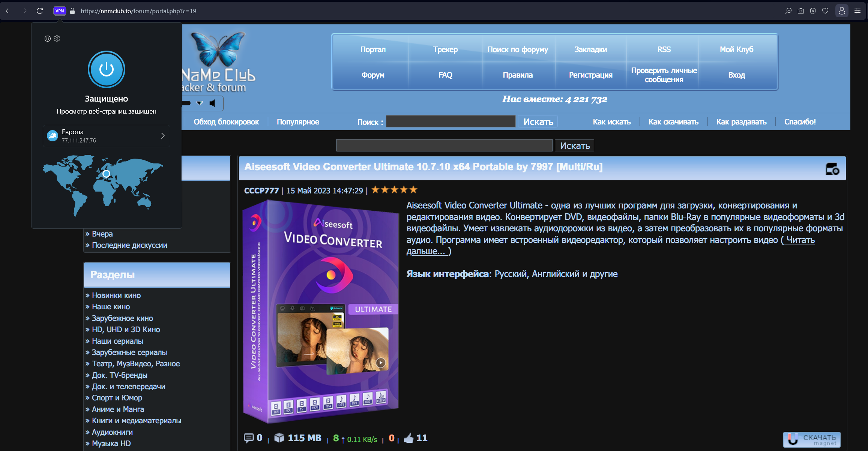The width and height of the screenshot is (868, 451).
Task: Open author CCCP777 profile link
Action: point(261,191)
